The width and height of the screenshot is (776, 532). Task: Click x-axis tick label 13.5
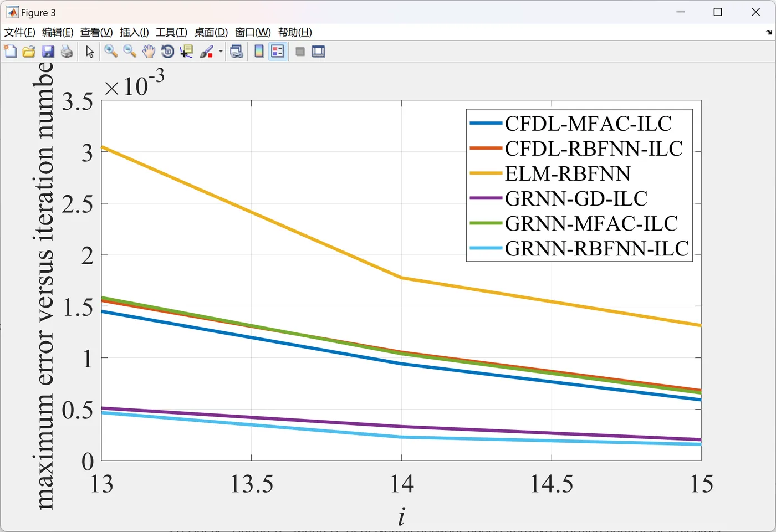252,484
